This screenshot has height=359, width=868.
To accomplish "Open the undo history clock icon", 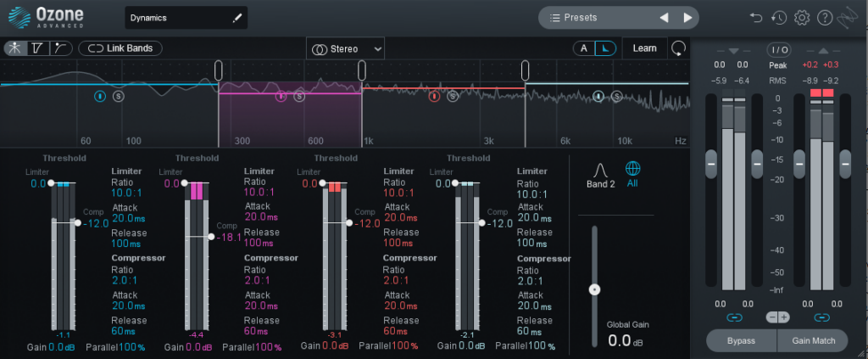I will pos(779,18).
